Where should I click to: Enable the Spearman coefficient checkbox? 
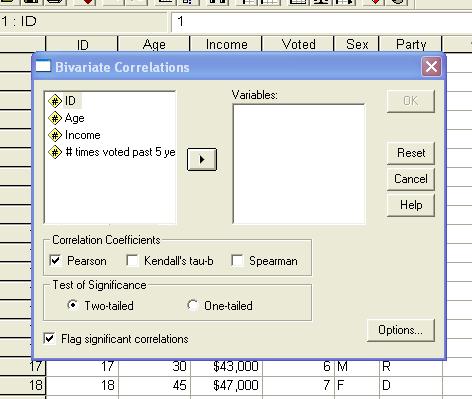[x=237, y=260]
